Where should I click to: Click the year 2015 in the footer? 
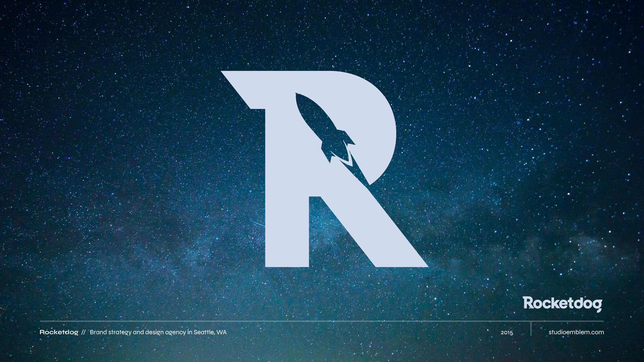coord(507,332)
